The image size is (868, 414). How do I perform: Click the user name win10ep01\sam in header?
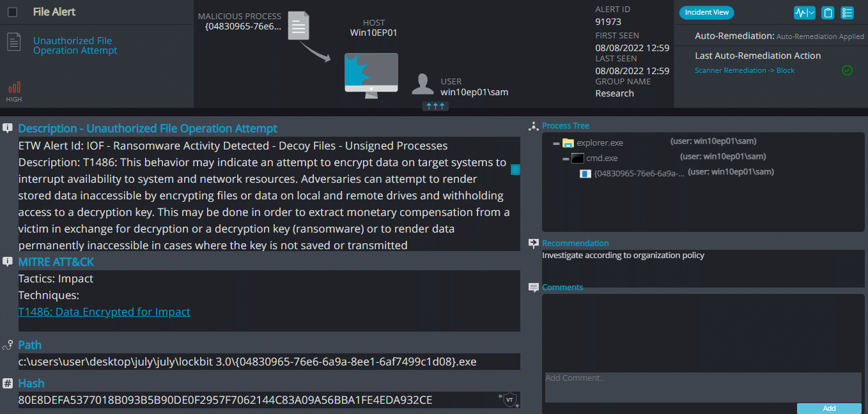(474, 92)
